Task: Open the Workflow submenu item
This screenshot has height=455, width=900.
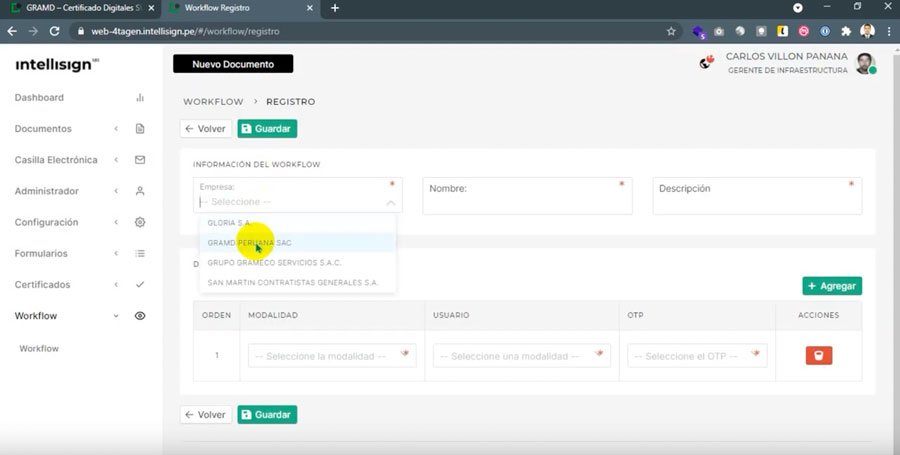Action: [39, 348]
